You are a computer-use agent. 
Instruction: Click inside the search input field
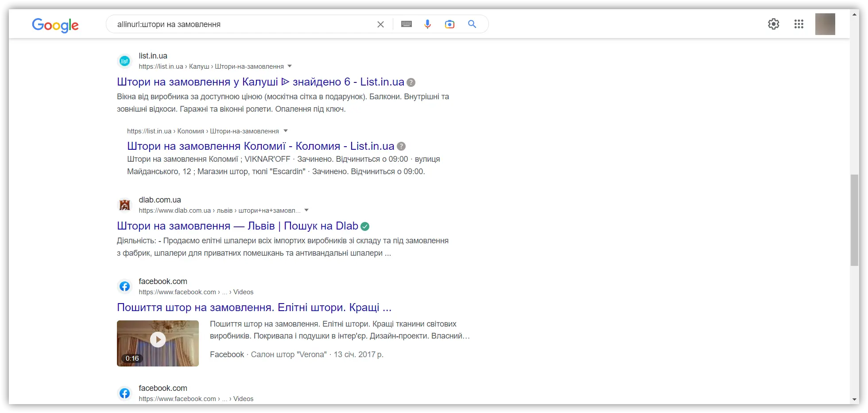point(244,24)
